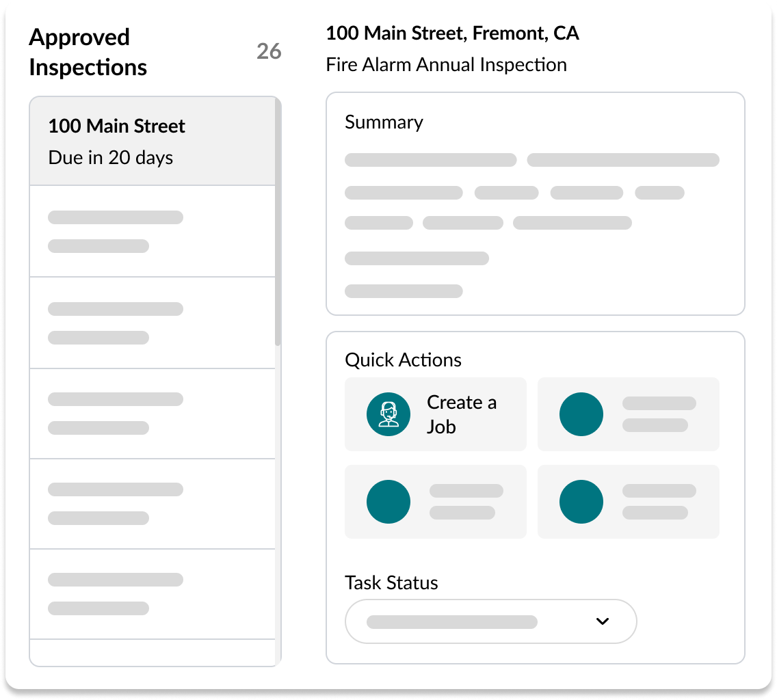Image resolution: width=777 pixels, height=700 pixels.
Task: Select the second item in inspections list
Action: pos(152,231)
